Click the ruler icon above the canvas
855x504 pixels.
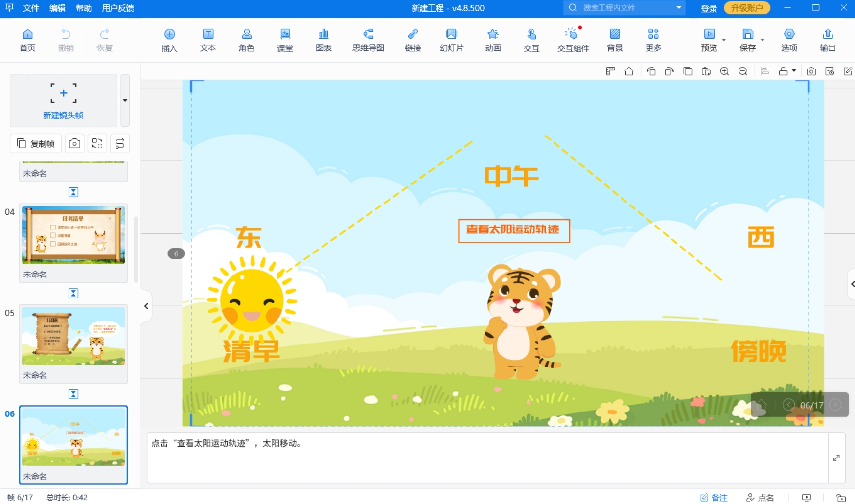point(610,71)
